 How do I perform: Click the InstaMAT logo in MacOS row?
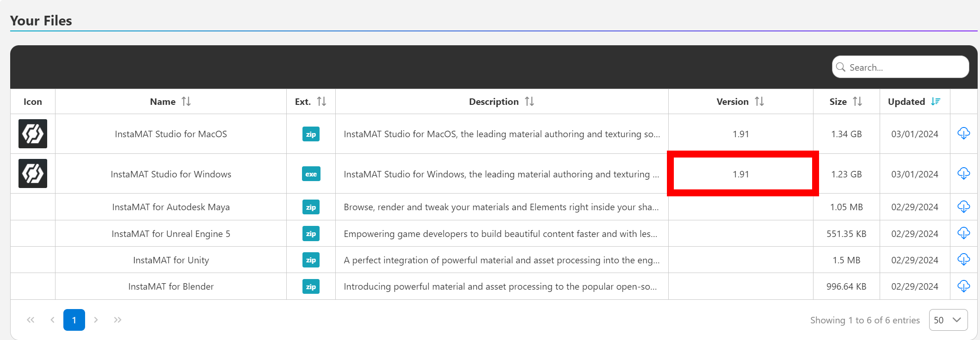coord(33,134)
